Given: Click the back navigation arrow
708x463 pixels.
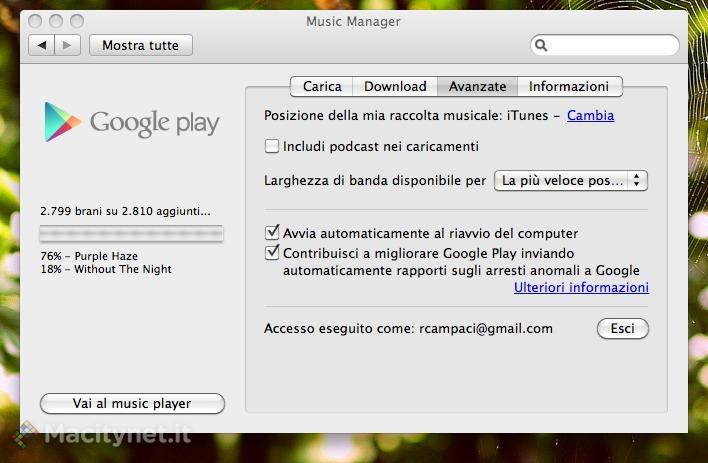Looking at the screenshot, I should pyautogui.click(x=42, y=45).
